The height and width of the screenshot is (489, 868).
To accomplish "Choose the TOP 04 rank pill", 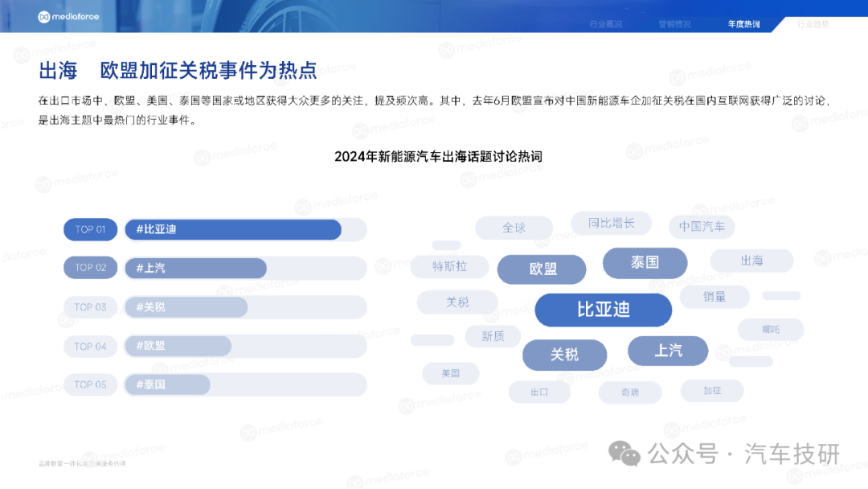I will pos(90,346).
